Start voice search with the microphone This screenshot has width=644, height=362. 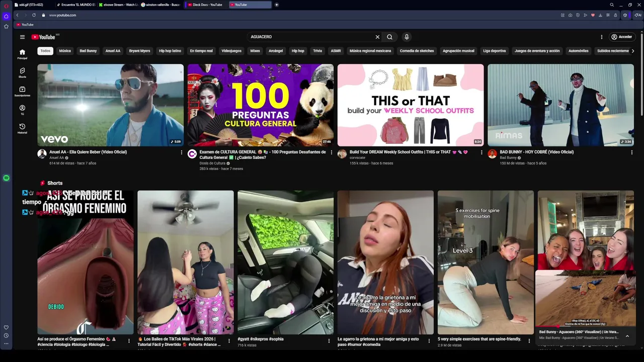(x=407, y=37)
